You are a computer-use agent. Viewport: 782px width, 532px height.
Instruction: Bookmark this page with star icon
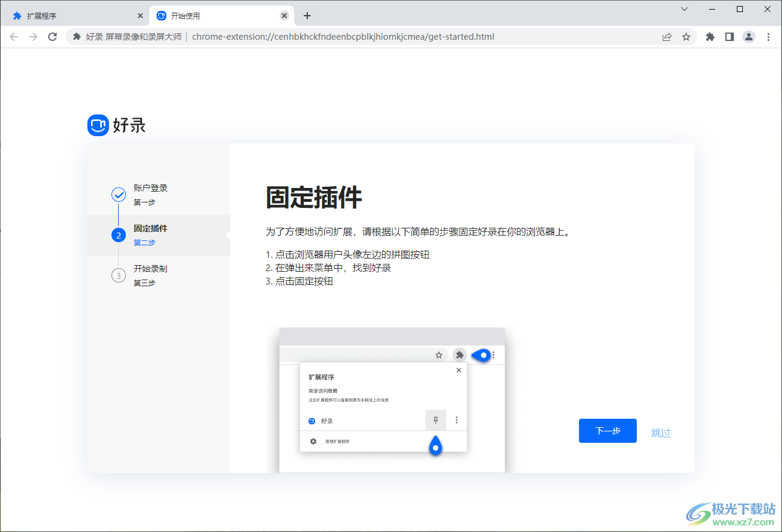[x=686, y=37]
